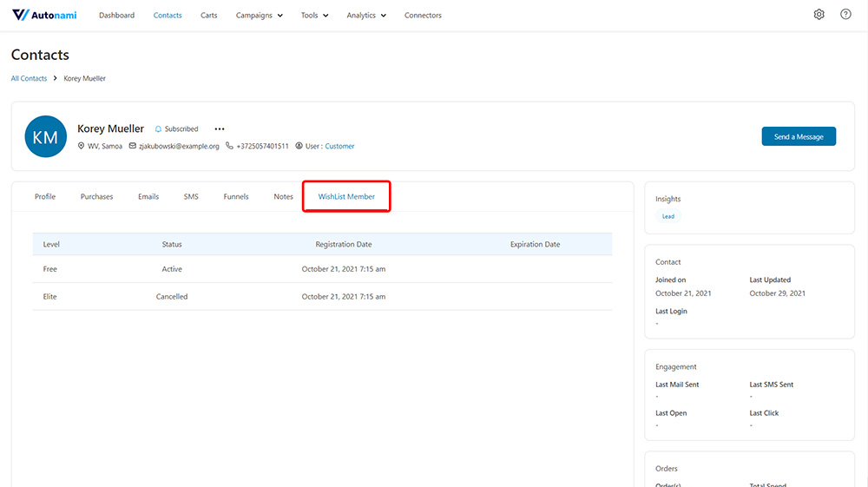Expand the Campaigns dropdown
The height and width of the screenshot is (487, 868).
pos(259,16)
